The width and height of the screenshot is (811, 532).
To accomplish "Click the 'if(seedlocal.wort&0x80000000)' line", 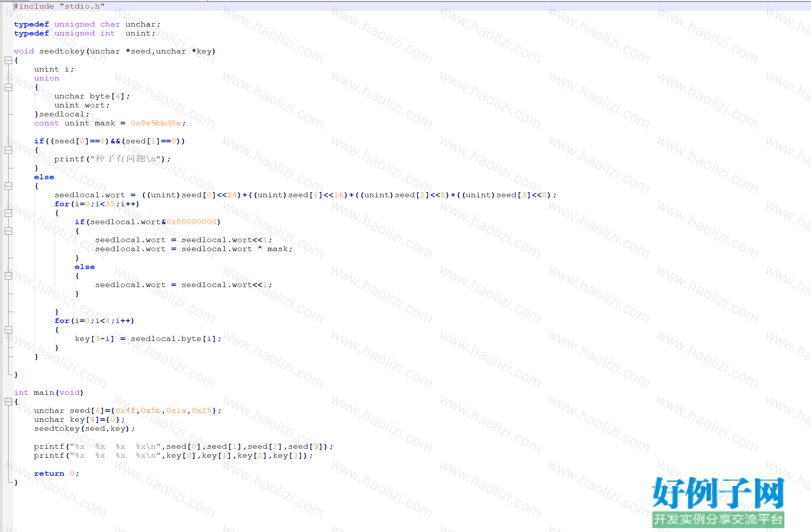I will 148,222.
